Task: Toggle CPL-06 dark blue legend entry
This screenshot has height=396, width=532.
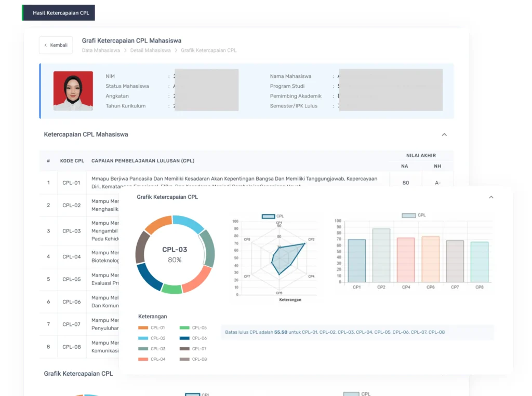Action: pos(193,338)
